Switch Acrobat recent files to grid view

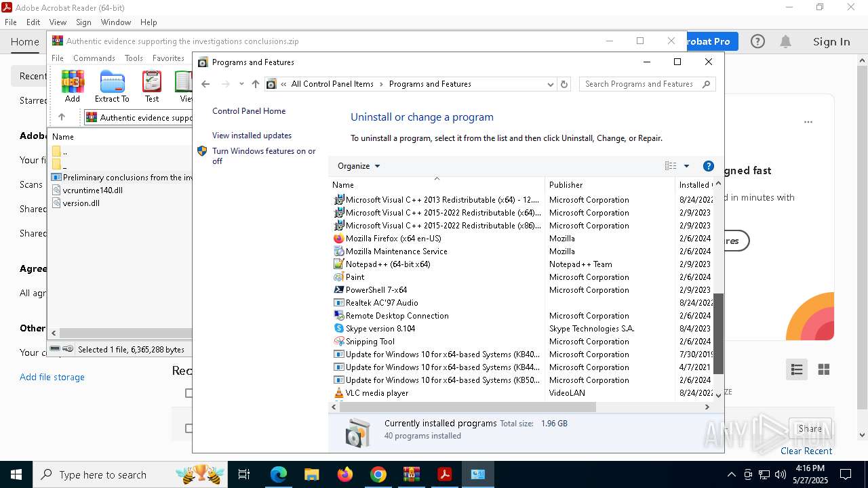pos(824,369)
